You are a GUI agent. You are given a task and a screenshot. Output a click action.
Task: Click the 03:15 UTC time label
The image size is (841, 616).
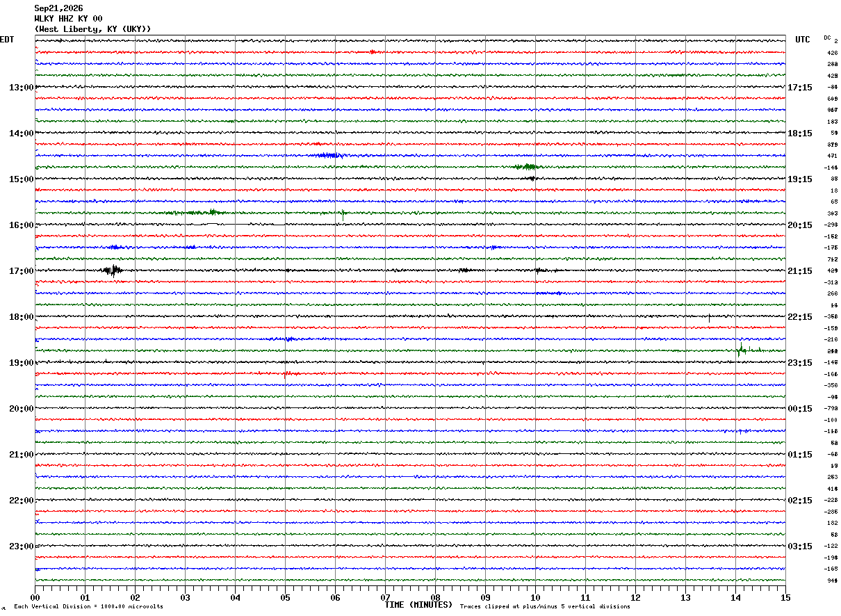[x=800, y=546]
